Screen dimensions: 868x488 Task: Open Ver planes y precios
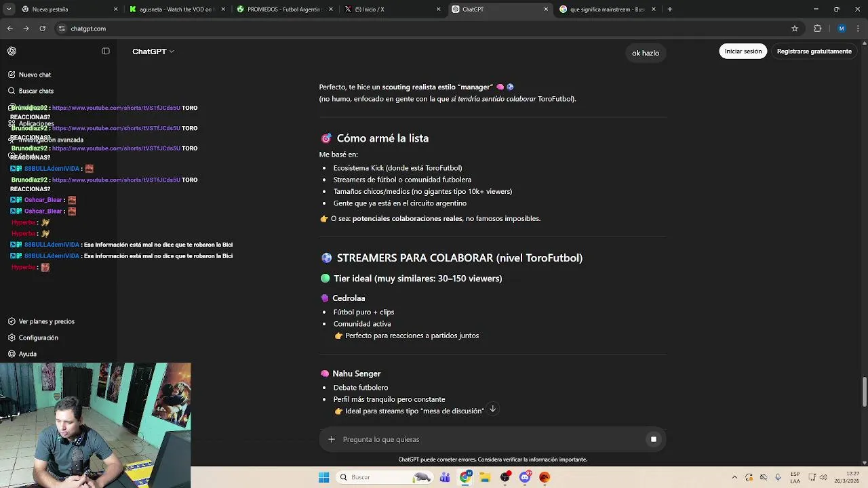tap(46, 321)
